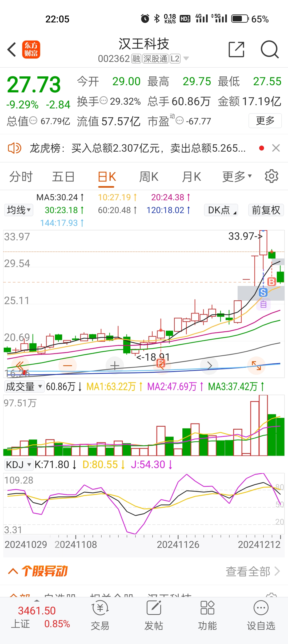Image resolution: width=288 pixels, height=644 pixels.
Task: Tap the current price 27.73
Action: (34, 85)
